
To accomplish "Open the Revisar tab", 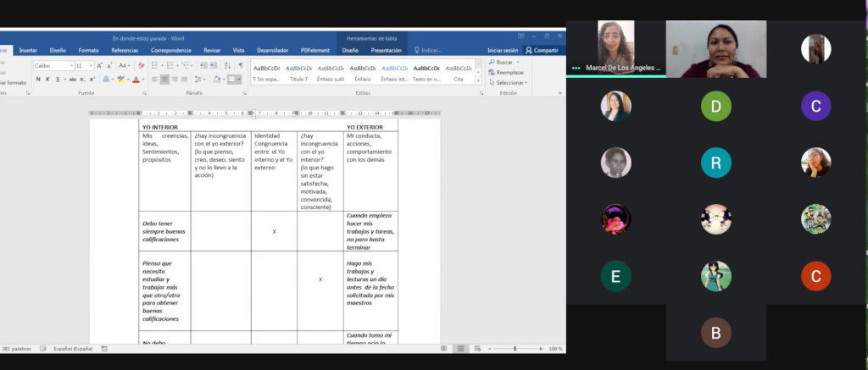I will pyautogui.click(x=211, y=50).
